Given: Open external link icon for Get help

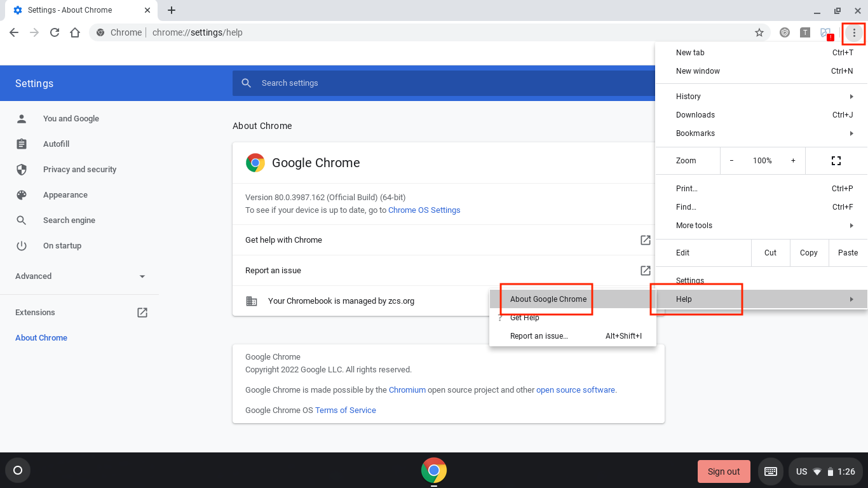Looking at the screenshot, I should [x=645, y=240].
